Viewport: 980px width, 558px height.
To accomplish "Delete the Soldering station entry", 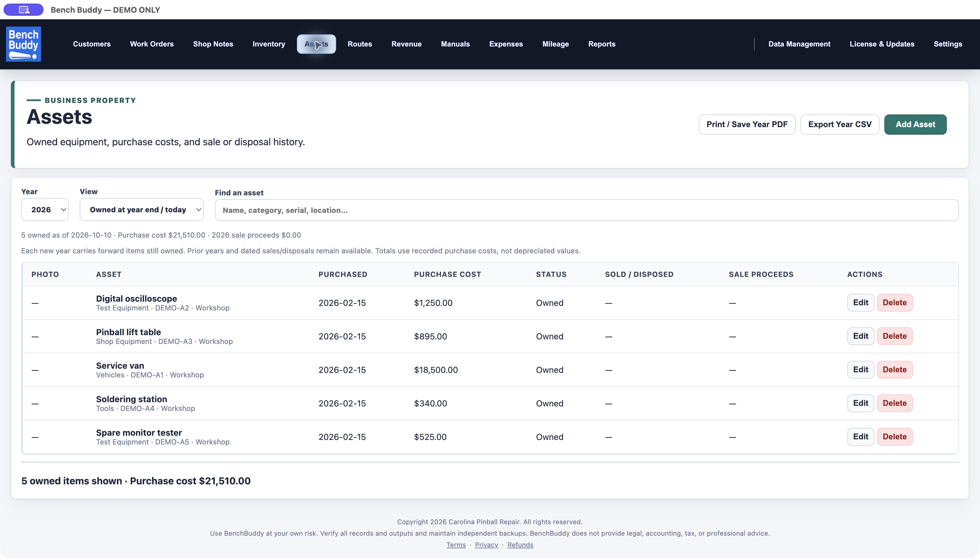I will pos(895,403).
